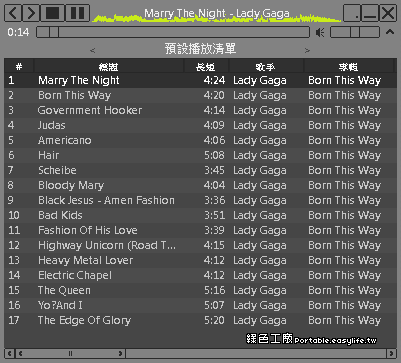Select track Born This Way

point(200,95)
